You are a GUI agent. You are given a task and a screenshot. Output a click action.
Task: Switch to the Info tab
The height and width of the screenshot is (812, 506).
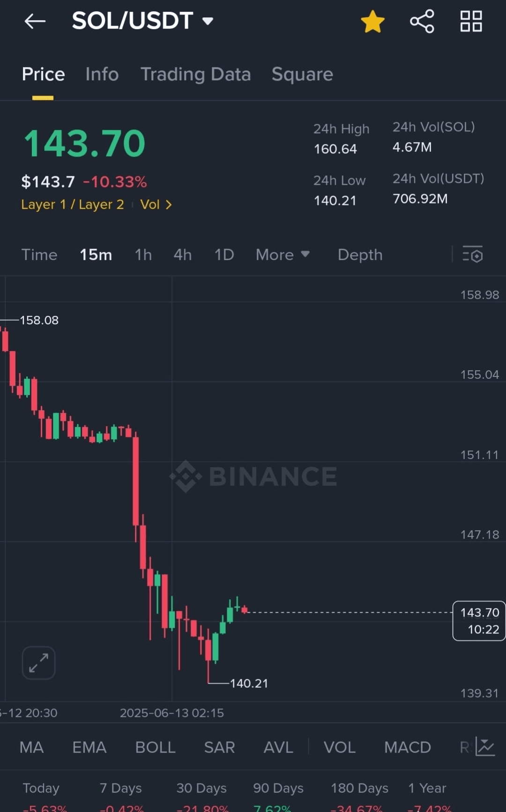click(102, 74)
